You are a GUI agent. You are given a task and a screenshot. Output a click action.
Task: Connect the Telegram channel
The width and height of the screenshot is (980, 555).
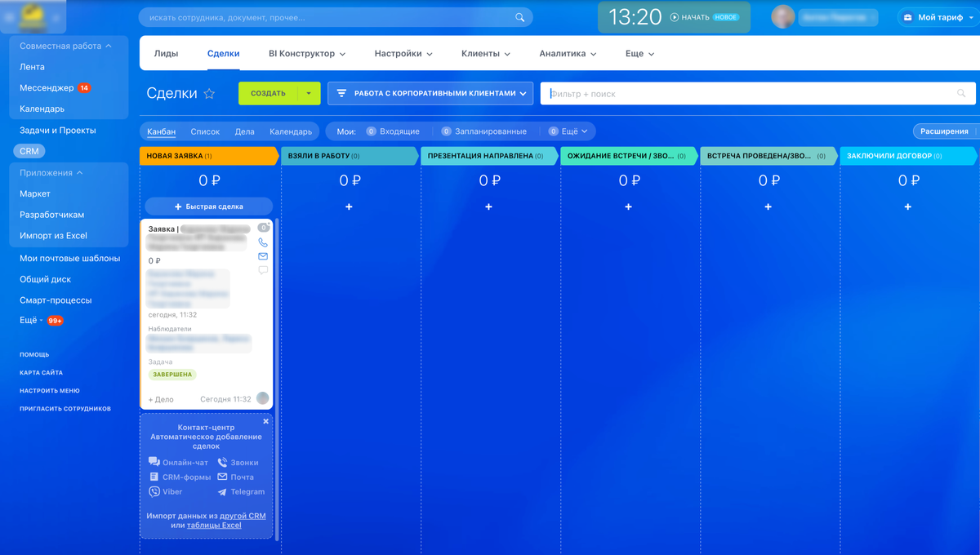coord(241,492)
